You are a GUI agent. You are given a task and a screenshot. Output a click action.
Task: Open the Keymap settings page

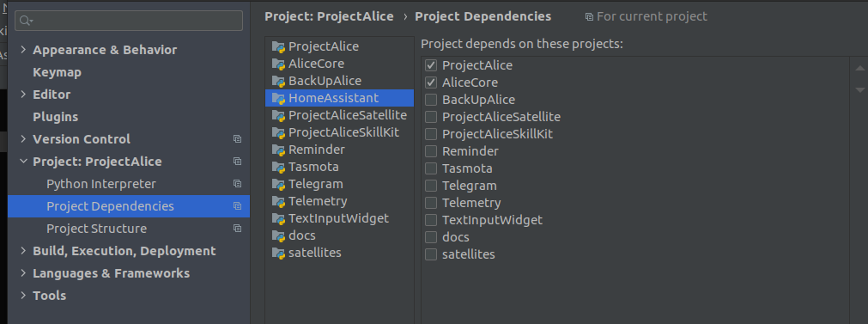click(x=57, y=72)
